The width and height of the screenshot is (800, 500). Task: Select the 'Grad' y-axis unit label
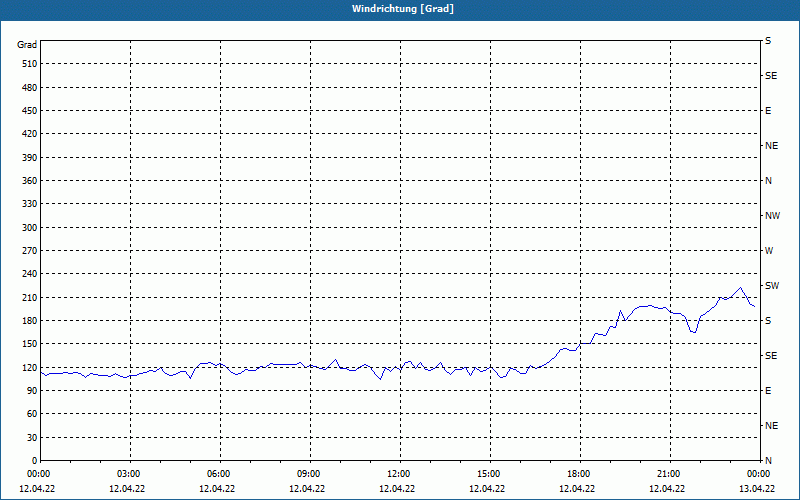click(27, 45)
